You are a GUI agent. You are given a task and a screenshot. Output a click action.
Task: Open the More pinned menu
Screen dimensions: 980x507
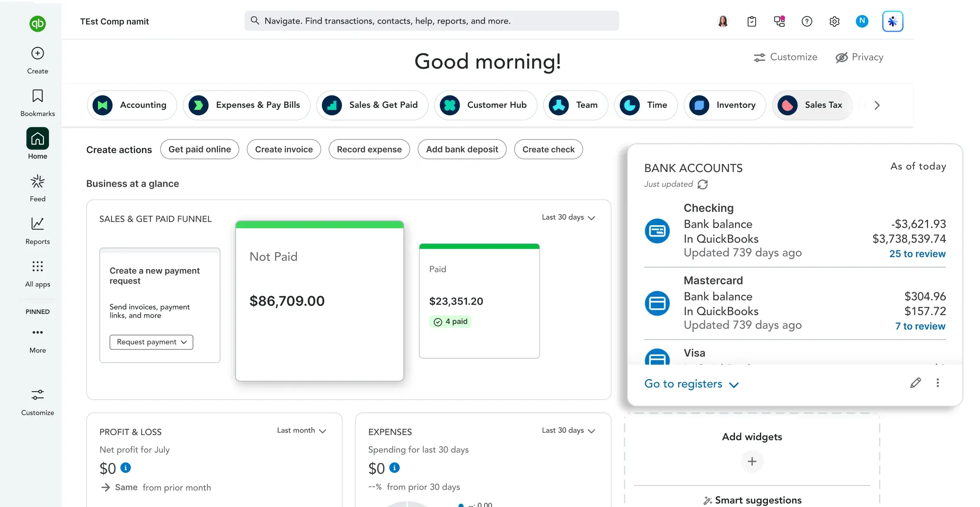(38, 341)
